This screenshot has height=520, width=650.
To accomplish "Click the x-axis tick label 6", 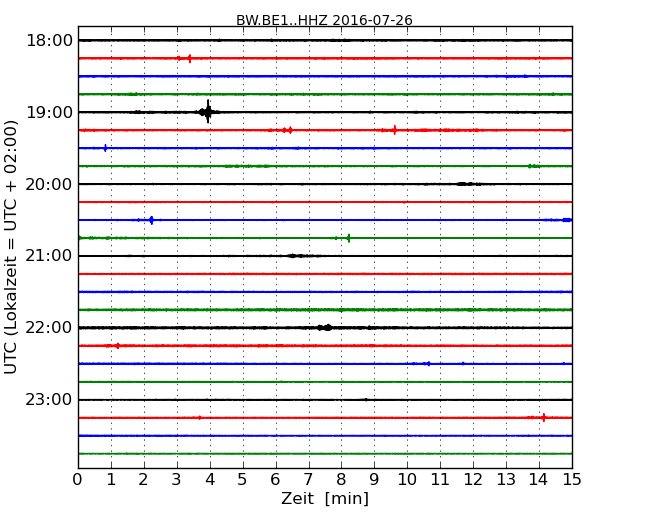I will click(x=275, y=479).
